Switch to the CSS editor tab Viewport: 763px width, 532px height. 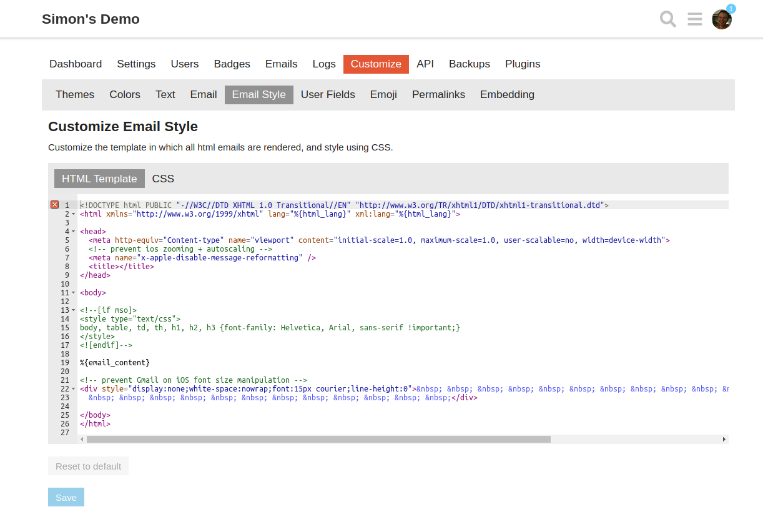(163, 179)
